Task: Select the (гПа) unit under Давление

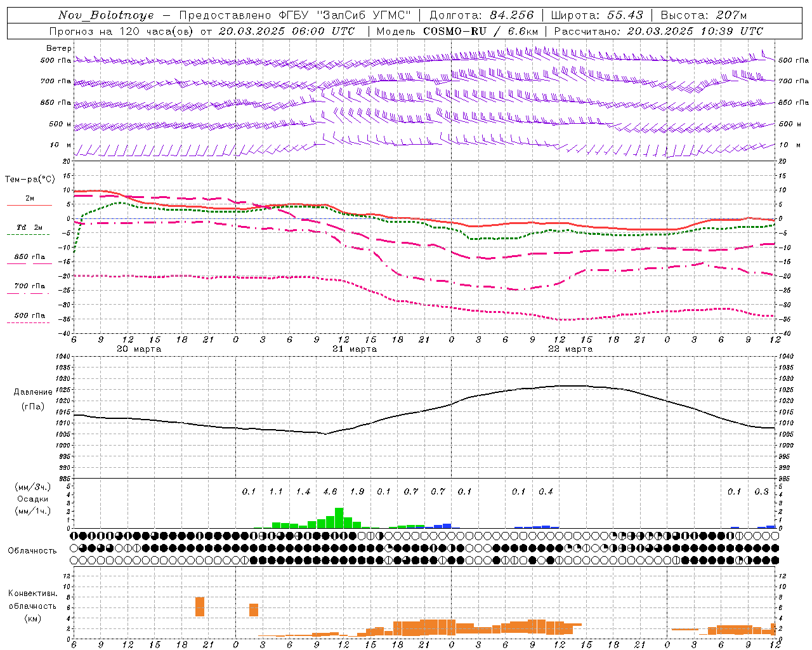Action: (x=33, y=406)
